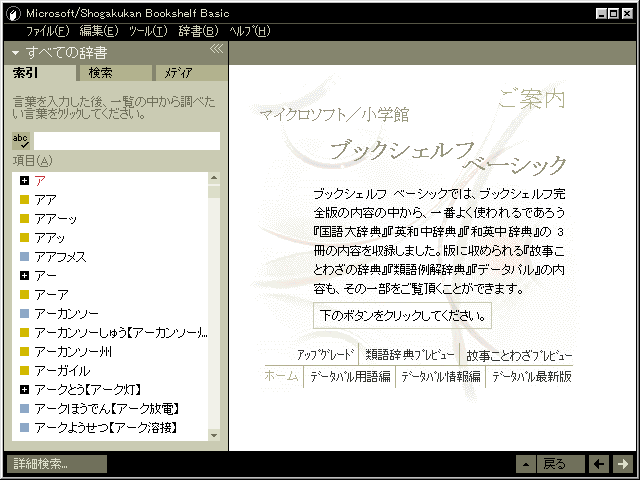Open the データパル用語編 link
Image resolution: width=640 pixels, height=480 pixels.
pos(350,376)
